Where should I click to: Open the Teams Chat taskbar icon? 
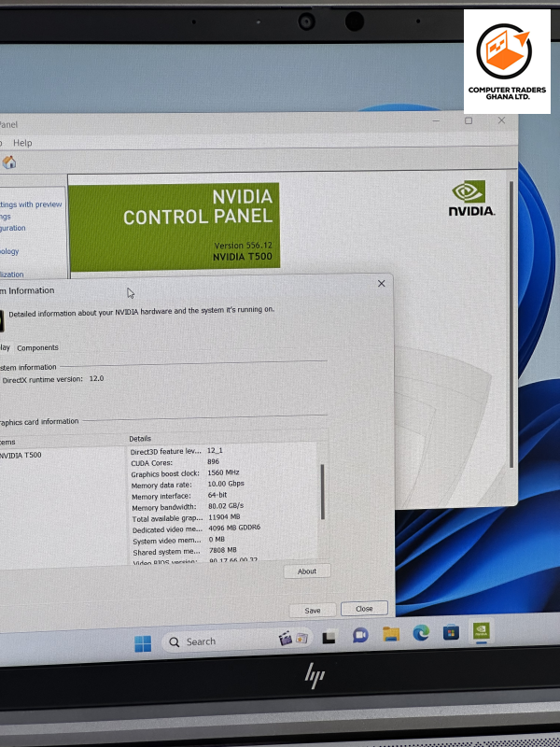pos(360,635)
